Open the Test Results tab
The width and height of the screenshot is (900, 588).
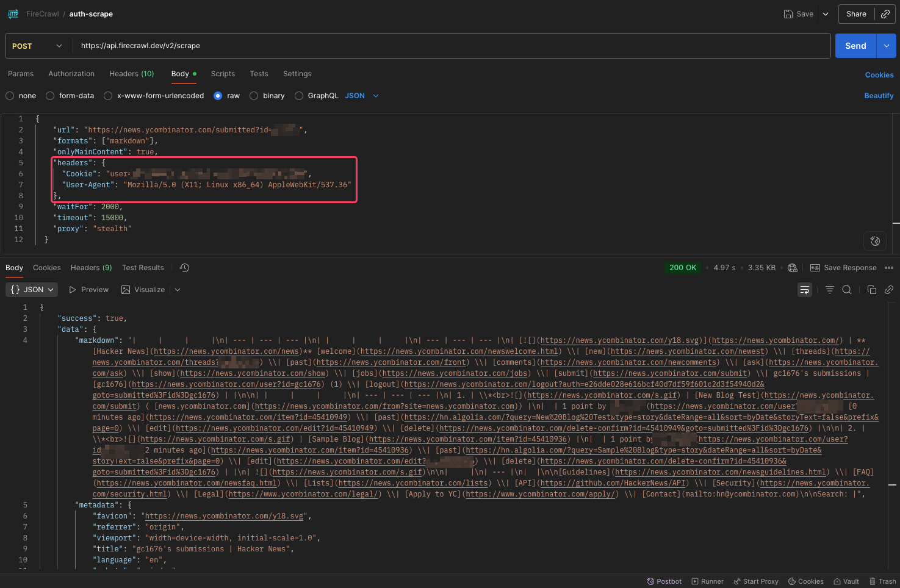(143, 268)
